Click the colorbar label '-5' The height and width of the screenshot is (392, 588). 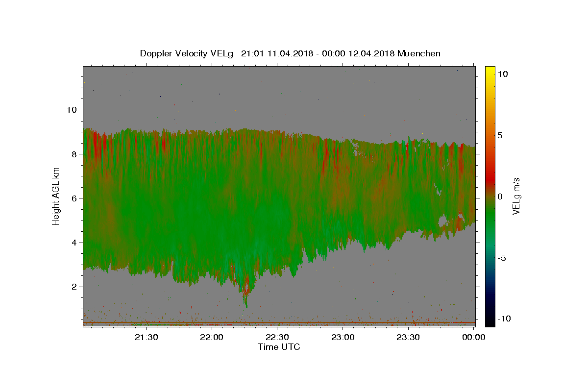click(x=502, y=257)
